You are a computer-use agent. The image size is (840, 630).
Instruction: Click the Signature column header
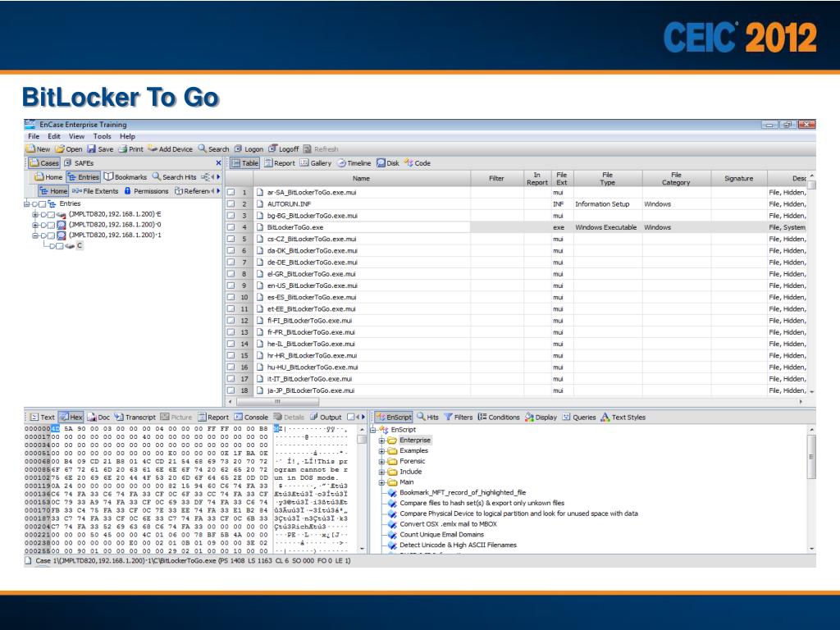(x=739, y=178)
